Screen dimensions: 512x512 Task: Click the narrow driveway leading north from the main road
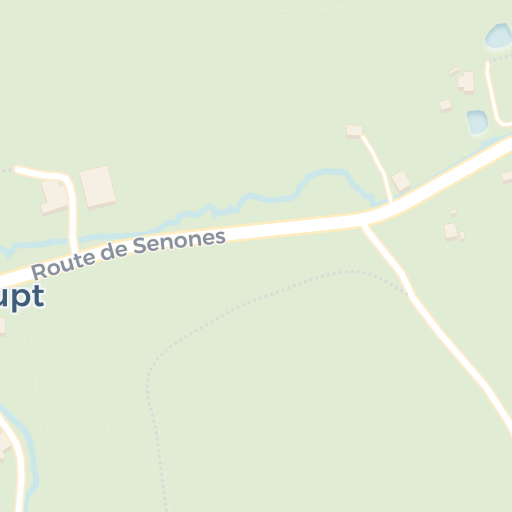point(378,168)
